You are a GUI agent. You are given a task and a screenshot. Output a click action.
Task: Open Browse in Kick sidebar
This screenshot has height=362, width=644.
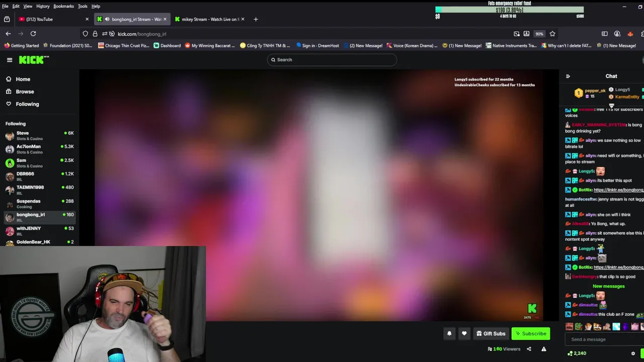click(25, 92)
